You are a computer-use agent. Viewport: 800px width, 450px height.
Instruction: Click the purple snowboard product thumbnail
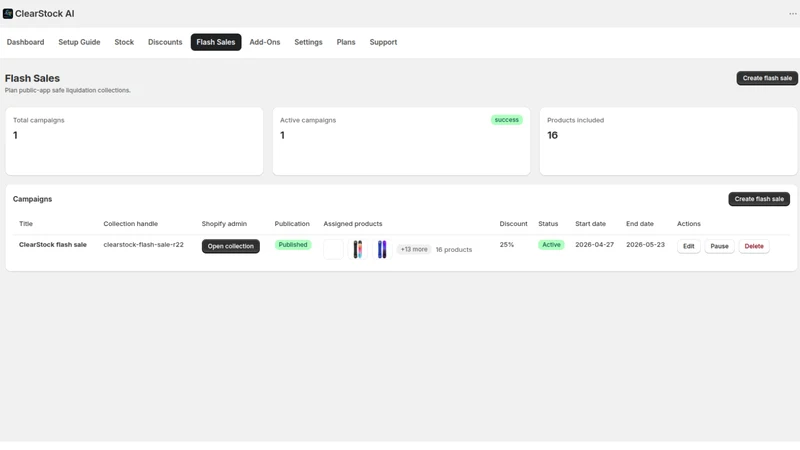click(382, 249)
